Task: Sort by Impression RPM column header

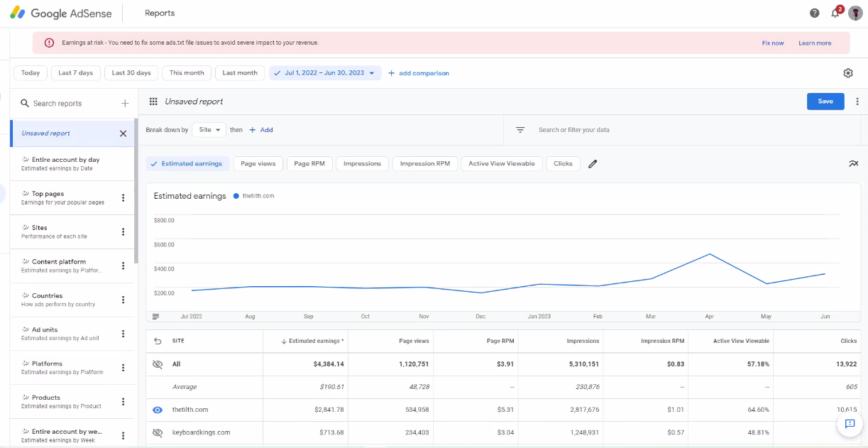Action: coord(662,342)
